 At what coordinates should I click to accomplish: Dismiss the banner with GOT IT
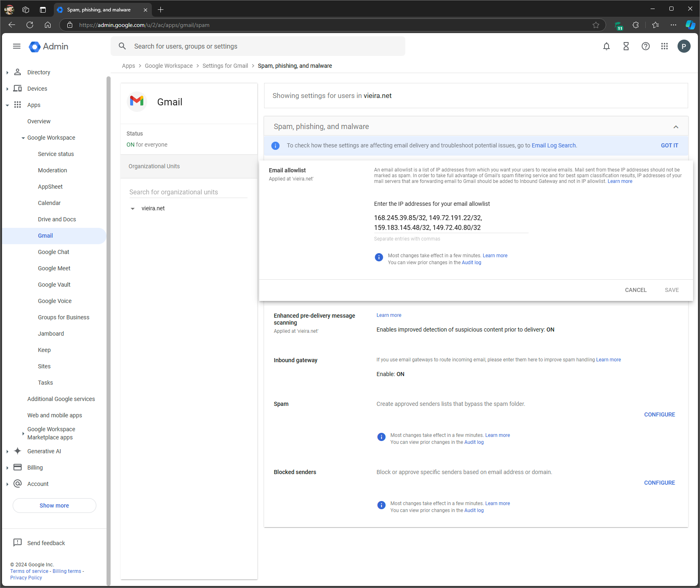669,145
